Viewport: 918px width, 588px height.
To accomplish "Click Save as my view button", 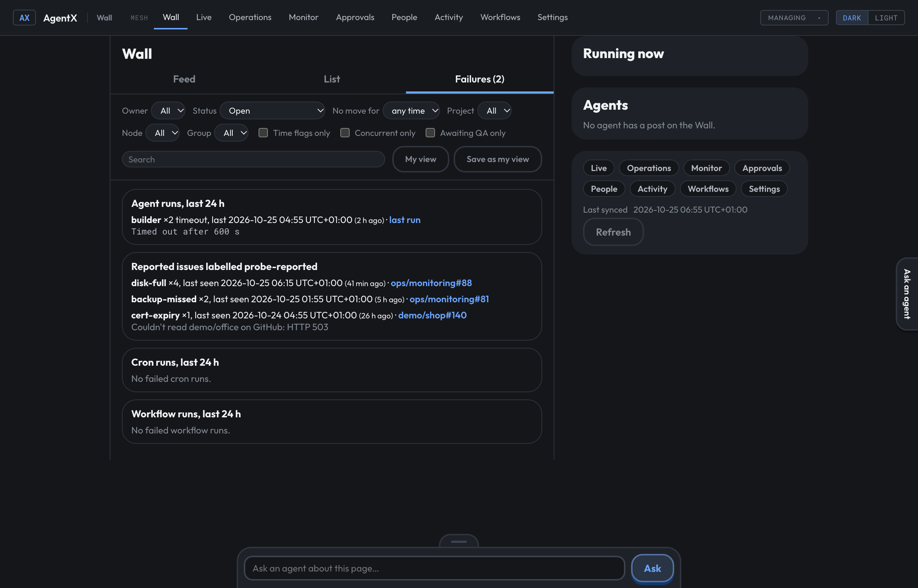I will click(498, 159).
